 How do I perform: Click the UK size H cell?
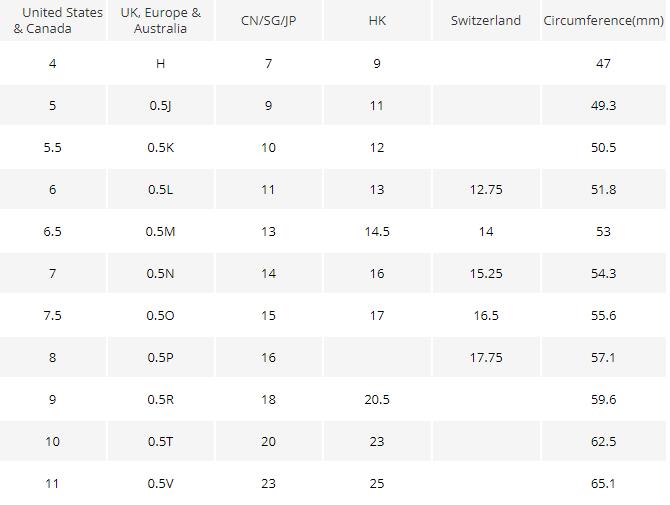(160, 64)
